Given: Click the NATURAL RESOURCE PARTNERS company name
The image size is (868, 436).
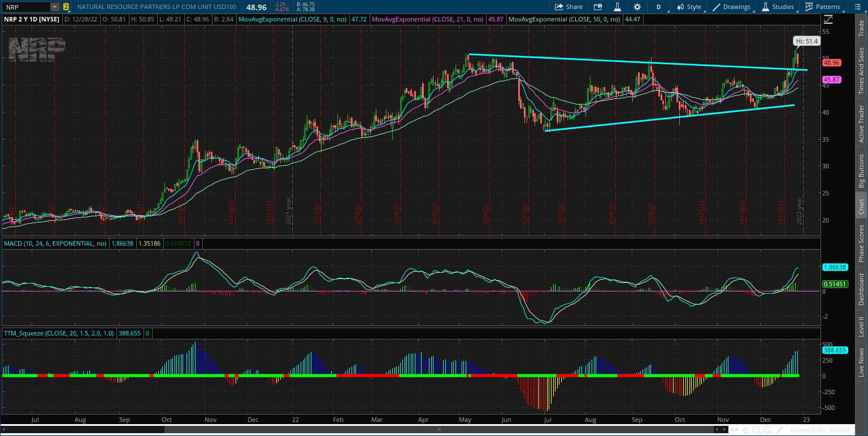Looking at the screenshot, I should (x=157, y=7).
